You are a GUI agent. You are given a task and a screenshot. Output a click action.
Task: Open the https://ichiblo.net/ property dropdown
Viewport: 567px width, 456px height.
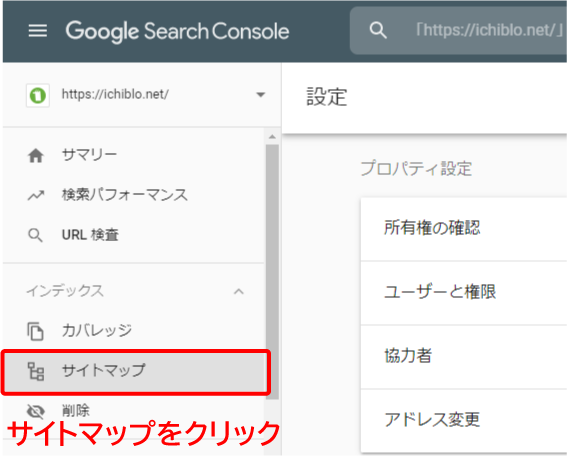click(x=260, y=95)
